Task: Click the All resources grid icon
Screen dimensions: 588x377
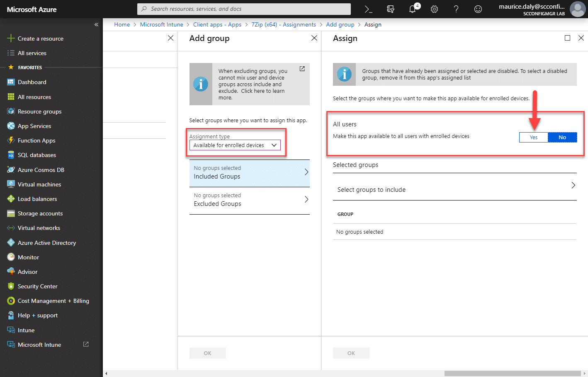Action: (11, 97)
